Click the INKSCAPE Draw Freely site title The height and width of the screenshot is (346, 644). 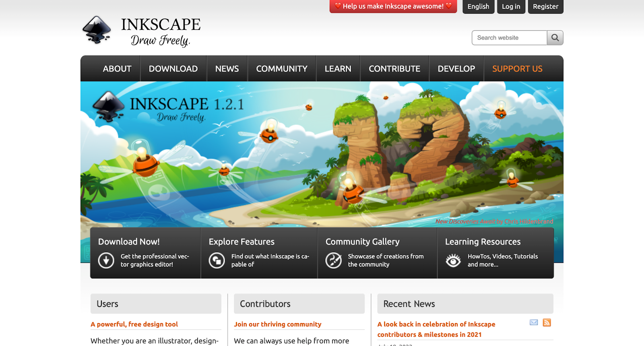pyautogui.click(x=161, y=31)
